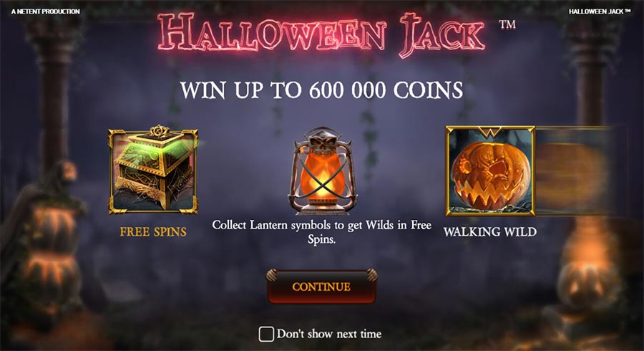Select the carved pumpkin Walking Wild icon

490,171
